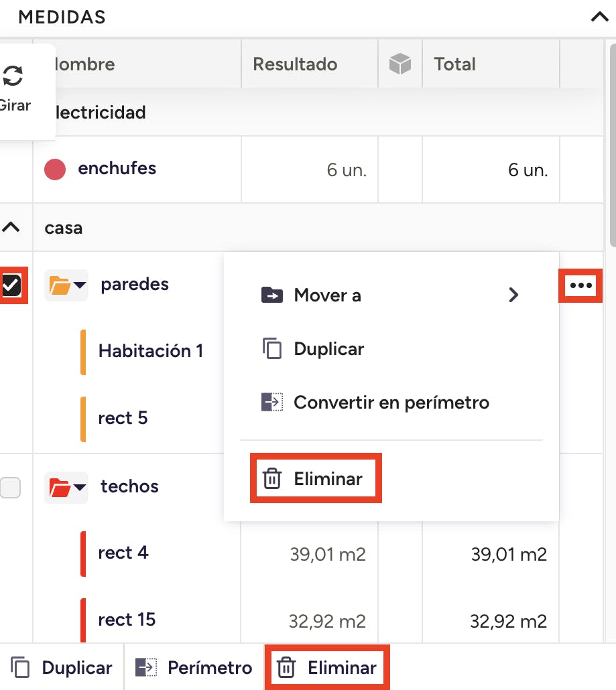The width and height of the screenshot is (616, 690).
Task: Collapse the MEDIDAS panel chevron
Action: (x=599, y=17)
